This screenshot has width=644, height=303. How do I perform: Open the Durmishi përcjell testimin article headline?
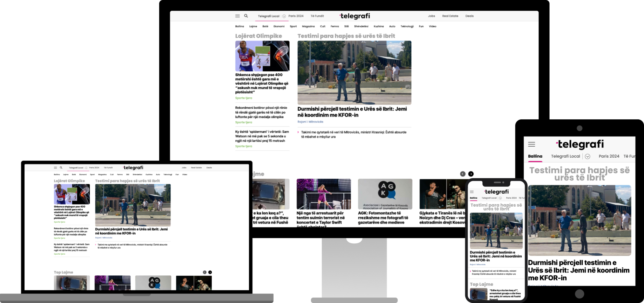click(352, 112)
